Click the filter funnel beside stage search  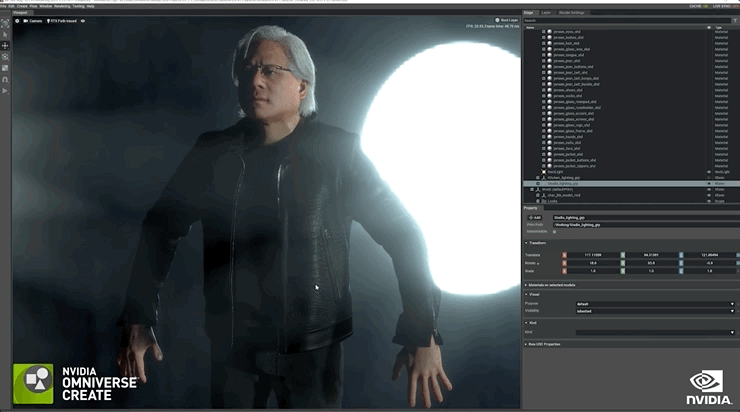point(735,21)
